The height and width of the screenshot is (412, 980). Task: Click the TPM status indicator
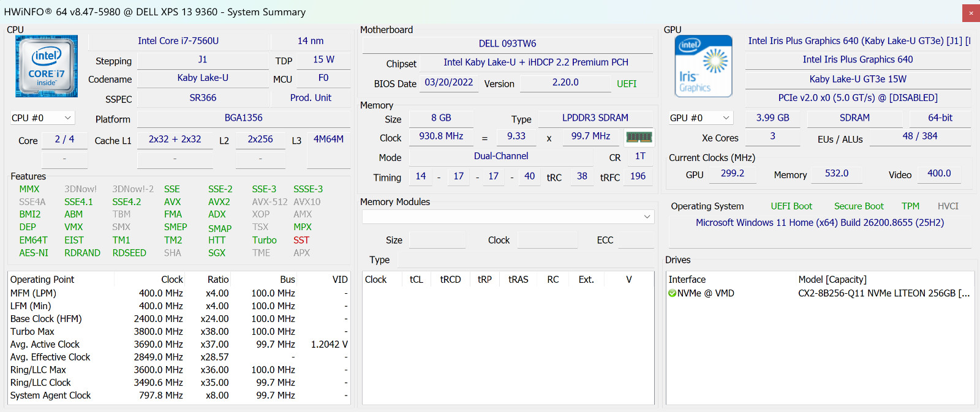click(x=910, y=206)
